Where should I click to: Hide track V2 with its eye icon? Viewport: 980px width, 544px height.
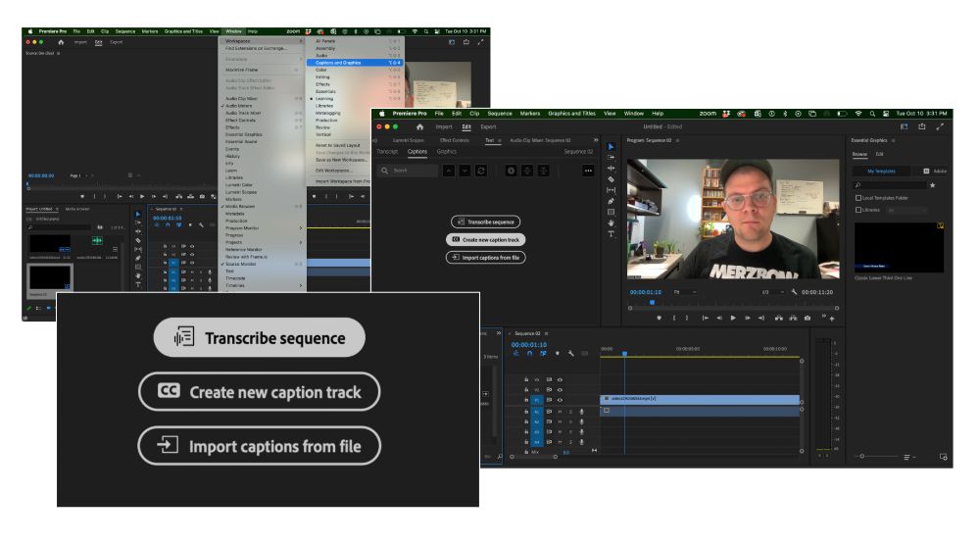point(560,389)
